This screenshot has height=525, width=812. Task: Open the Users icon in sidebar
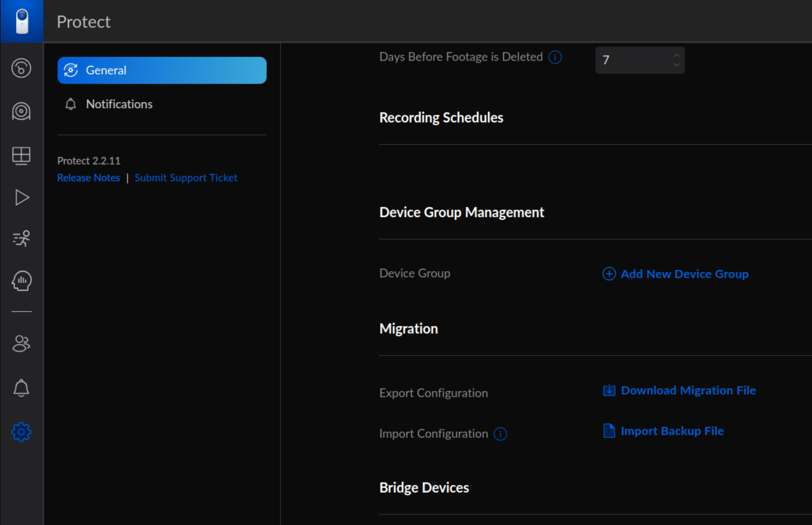[21, 343]
